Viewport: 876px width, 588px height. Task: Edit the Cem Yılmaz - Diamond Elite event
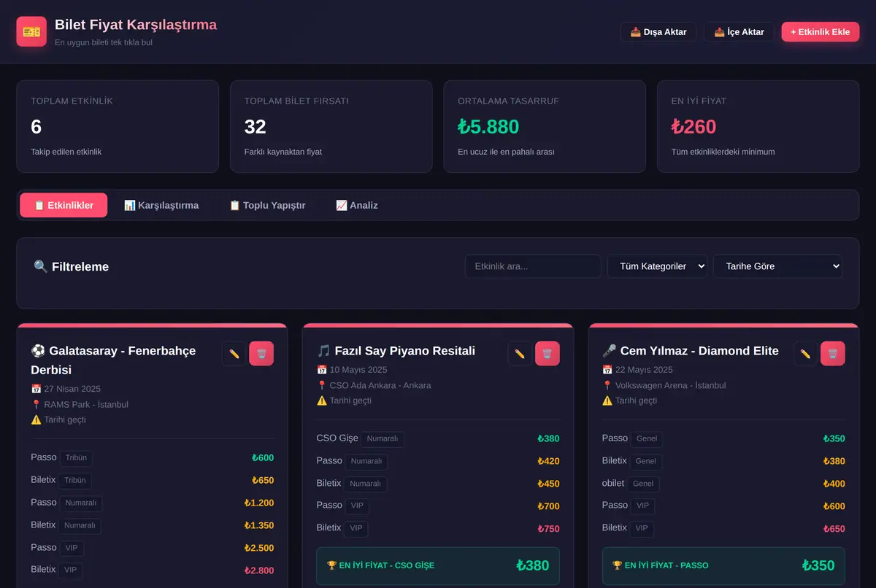(805, 353)
